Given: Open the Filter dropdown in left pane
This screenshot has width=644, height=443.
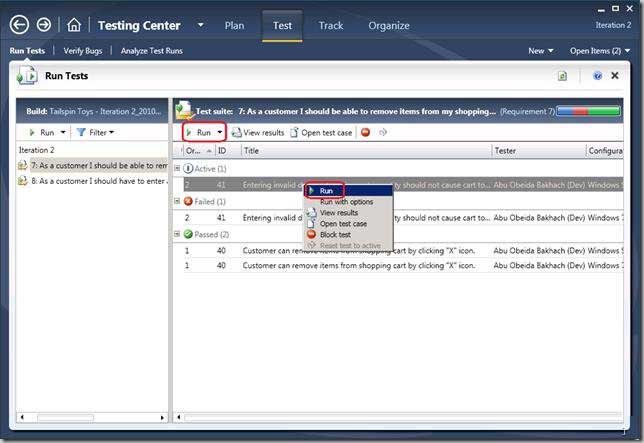Looking at the screenshot, I should coord(95,132).
